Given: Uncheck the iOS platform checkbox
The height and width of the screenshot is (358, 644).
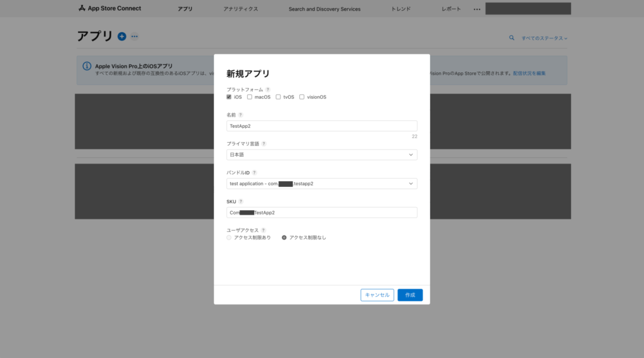Looking at the screenshot, I should coord(229,97).
